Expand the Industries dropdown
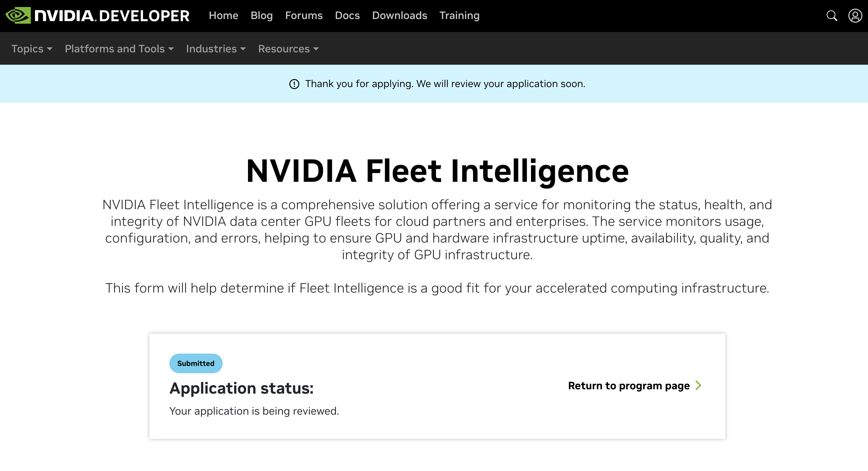Screen dimensions: 868x471 click(x=216, y=49)
